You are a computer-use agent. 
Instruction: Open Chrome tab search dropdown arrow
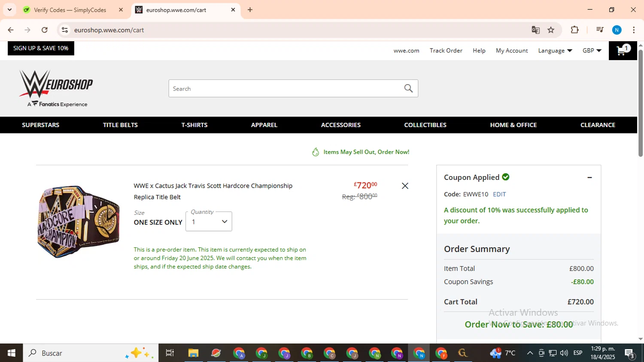(x=9, y=9)
